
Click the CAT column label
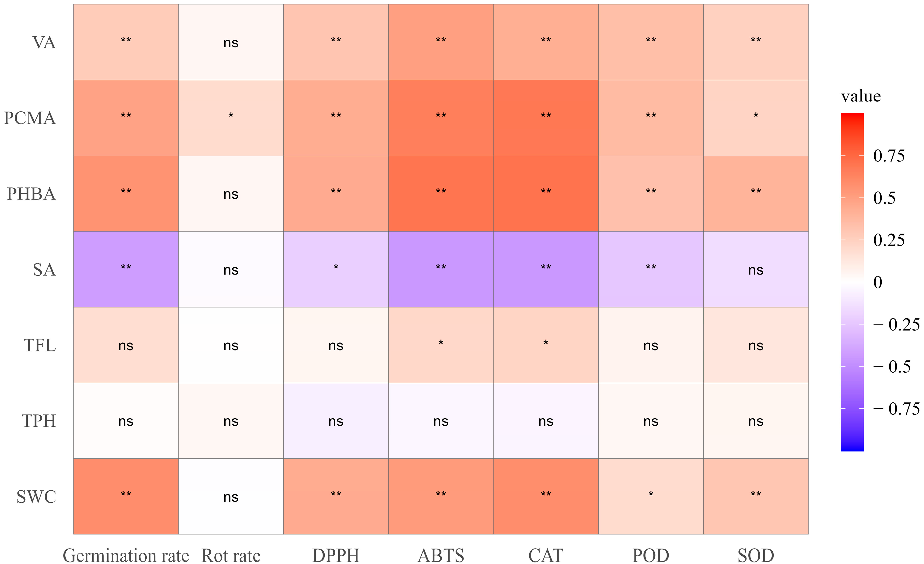pyautogui.click(x=546, y=555)
